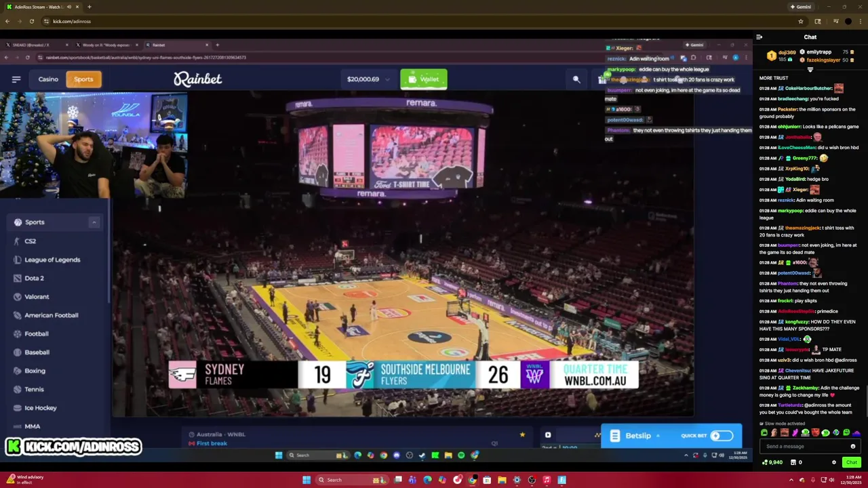The image size is (868, 488).
Task: Insert the purple feather emote
Action: click(795, 432)
